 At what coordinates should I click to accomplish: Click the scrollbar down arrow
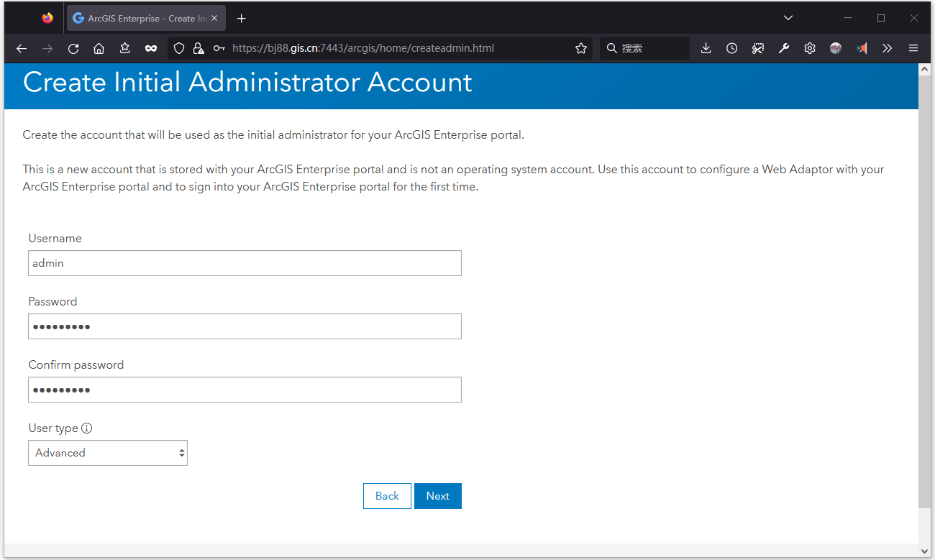point(925,551)
